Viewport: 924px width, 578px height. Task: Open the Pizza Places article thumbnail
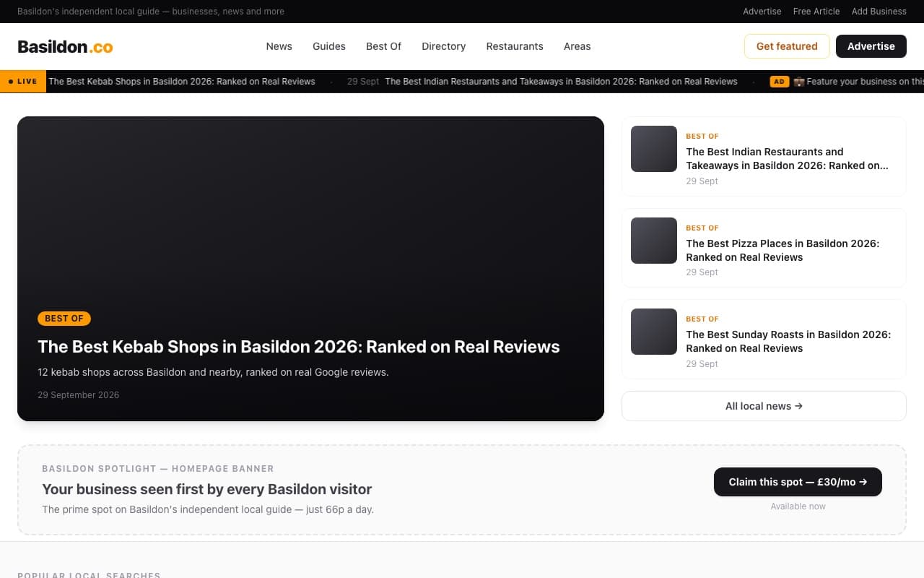pos(654,241)
